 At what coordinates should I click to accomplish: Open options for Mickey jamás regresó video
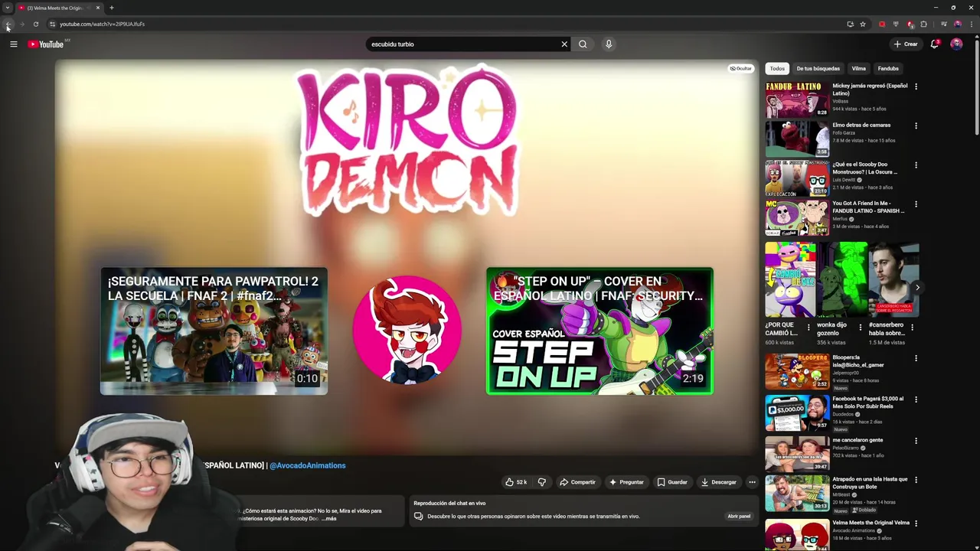[916, 86]
